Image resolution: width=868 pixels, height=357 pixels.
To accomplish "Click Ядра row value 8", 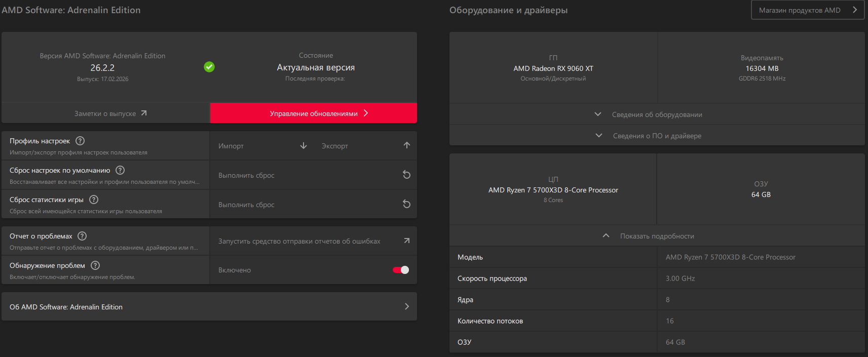I will pyautogui.click(x=668, y=300).
